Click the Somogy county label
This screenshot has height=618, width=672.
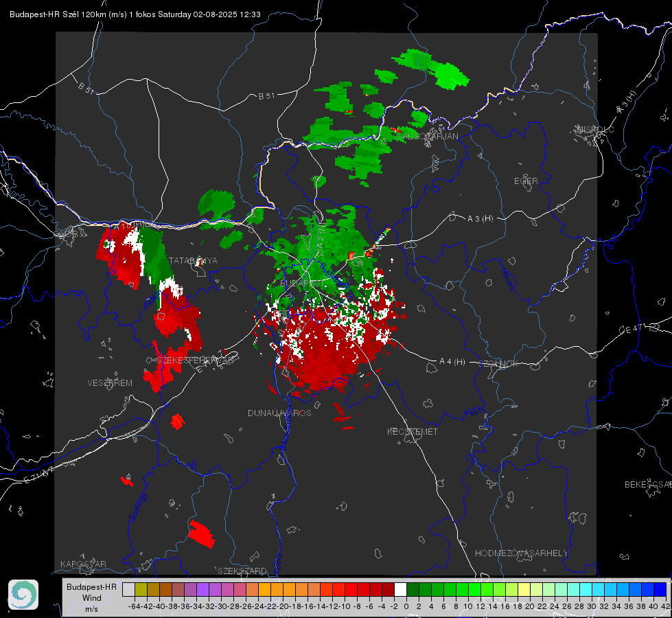[137, 507]
